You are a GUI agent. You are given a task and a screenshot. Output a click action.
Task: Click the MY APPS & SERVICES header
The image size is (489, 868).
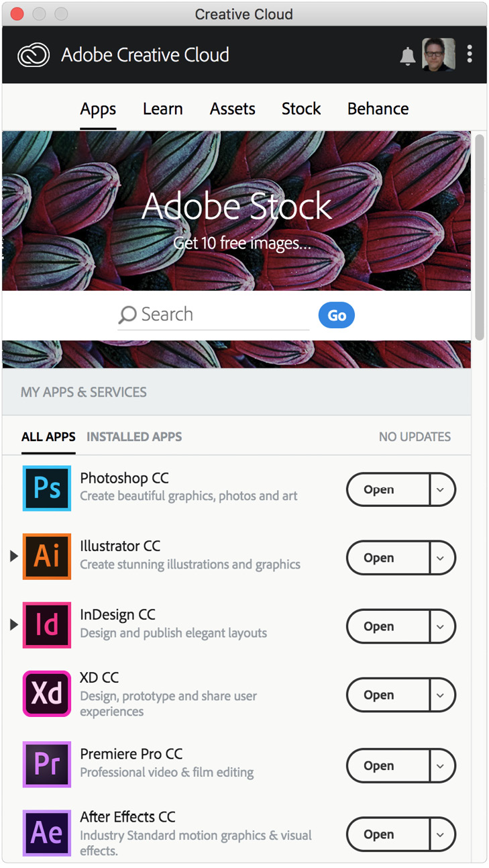point(84,392)
